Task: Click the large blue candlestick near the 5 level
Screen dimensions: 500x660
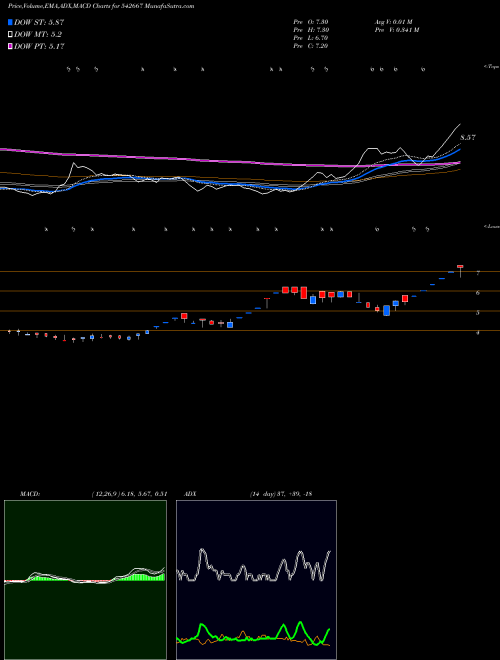Action: click(x=386, y=311)
